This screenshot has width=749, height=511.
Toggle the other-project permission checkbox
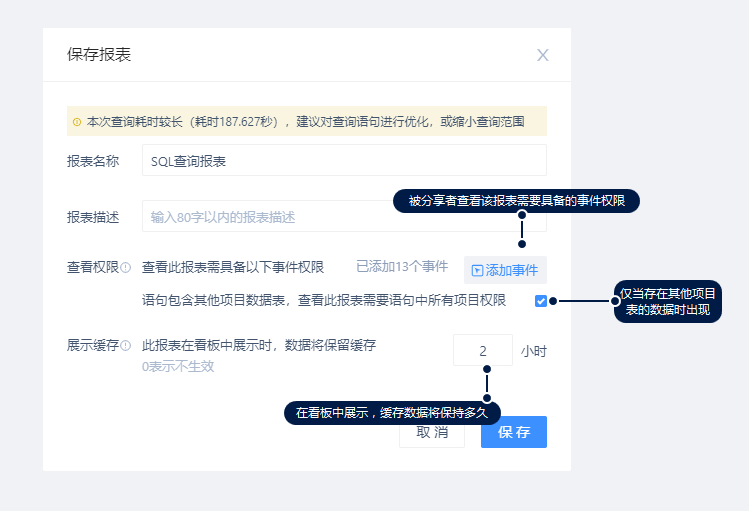541,300
